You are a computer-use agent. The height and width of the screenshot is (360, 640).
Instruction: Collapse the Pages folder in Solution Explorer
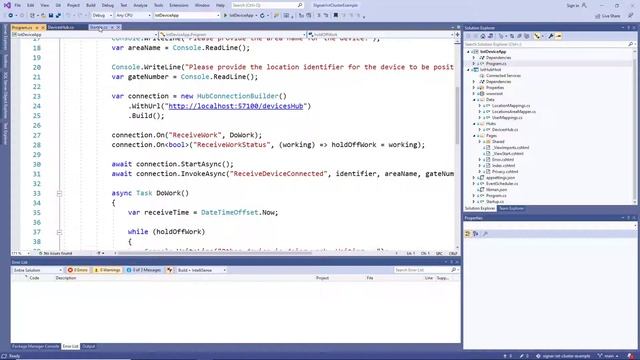click(x=474, y=136)
